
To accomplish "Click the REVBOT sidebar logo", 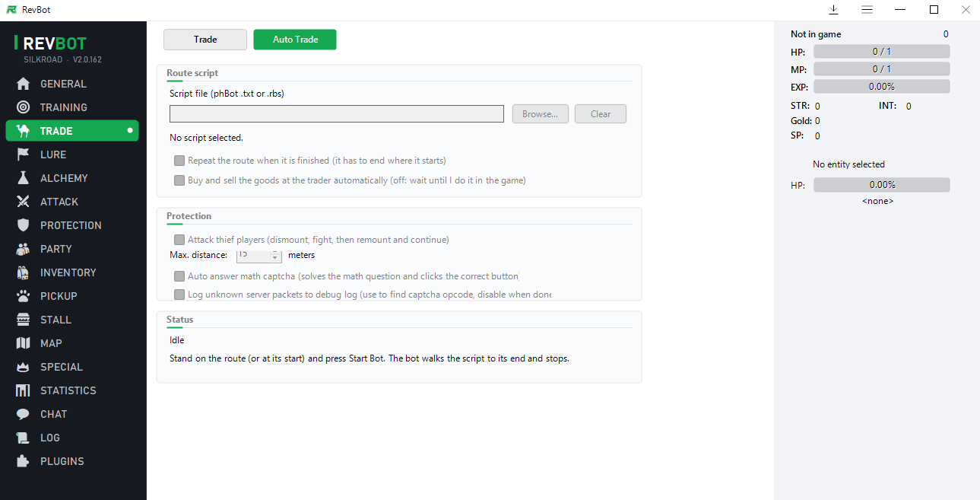I will point(52,43).
